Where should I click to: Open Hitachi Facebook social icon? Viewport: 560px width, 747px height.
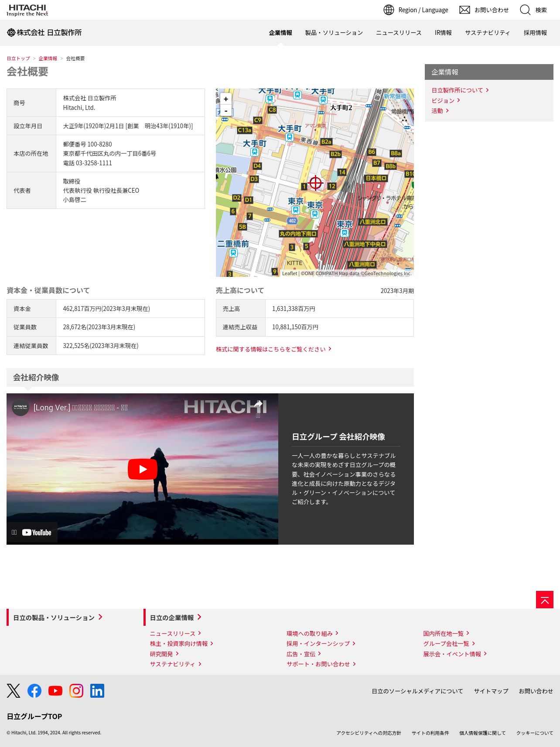tap(34, 691)
